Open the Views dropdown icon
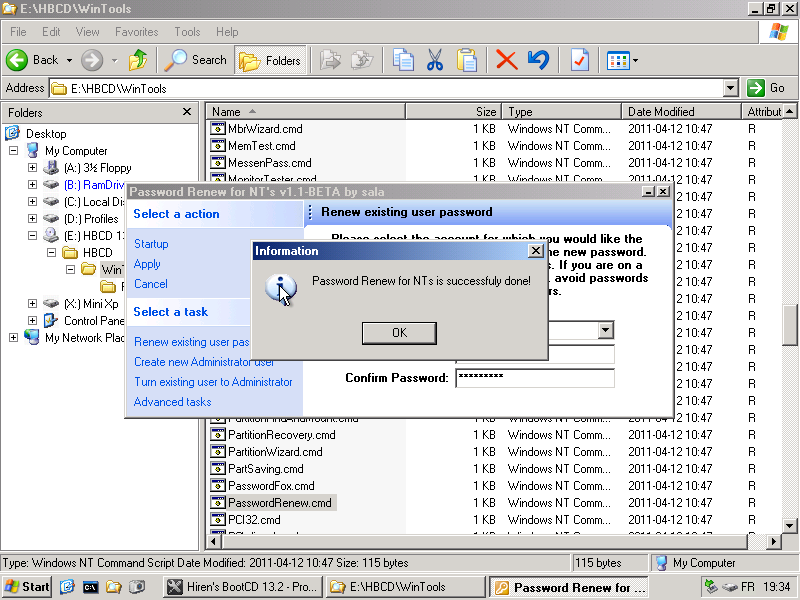Image resolution: width=800 pixels, height=600 pixels. click(x=621, y=60)
